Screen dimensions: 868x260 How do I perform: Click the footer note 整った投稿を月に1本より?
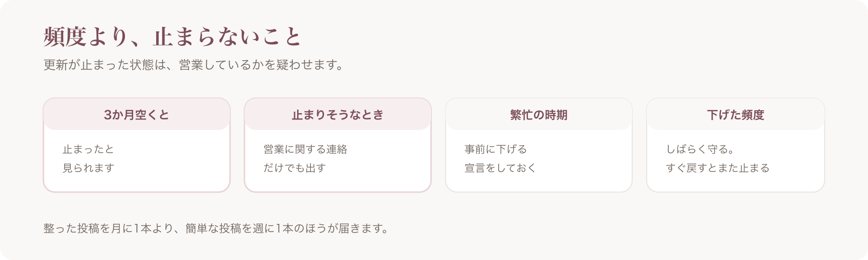pos(109,228)
